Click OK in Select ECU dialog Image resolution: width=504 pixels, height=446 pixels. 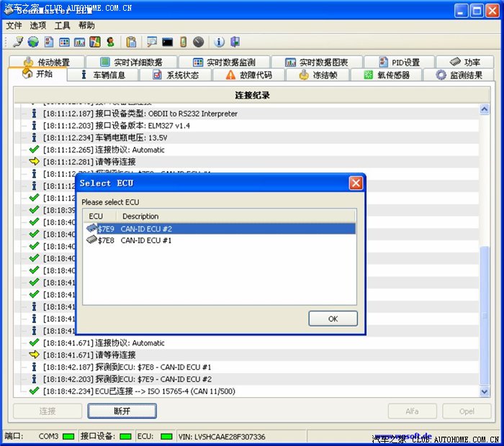(333, 319)
